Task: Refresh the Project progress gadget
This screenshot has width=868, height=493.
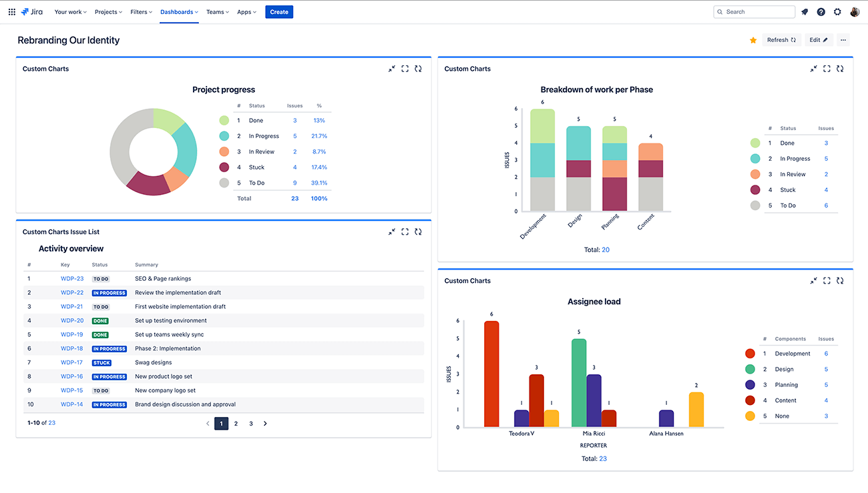Action: [x=418, y=69]
